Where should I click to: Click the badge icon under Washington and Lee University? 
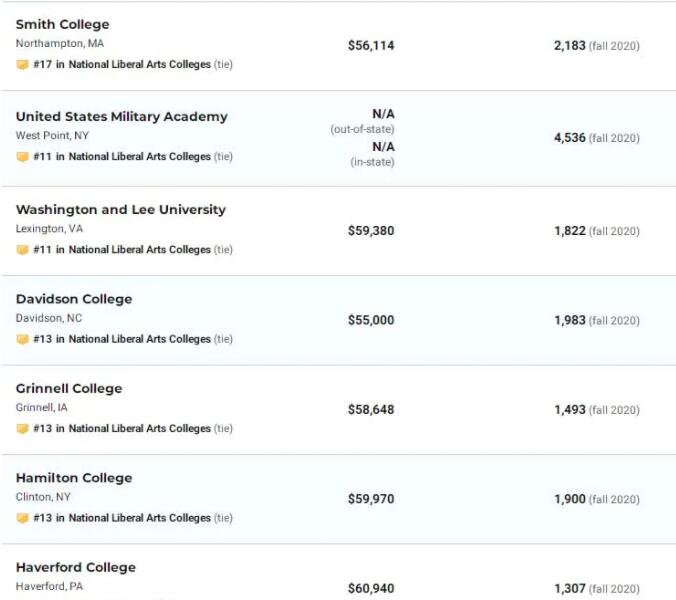pyautogui.click(x=22, y=250)
